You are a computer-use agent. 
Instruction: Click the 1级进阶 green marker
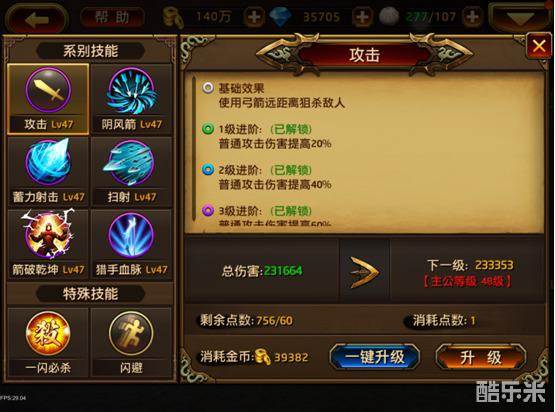(x=208, y=129)
